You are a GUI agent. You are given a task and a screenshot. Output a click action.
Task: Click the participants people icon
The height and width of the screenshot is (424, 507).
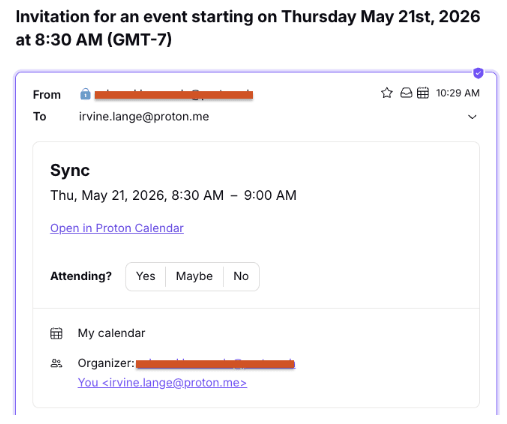coord(56,363)
